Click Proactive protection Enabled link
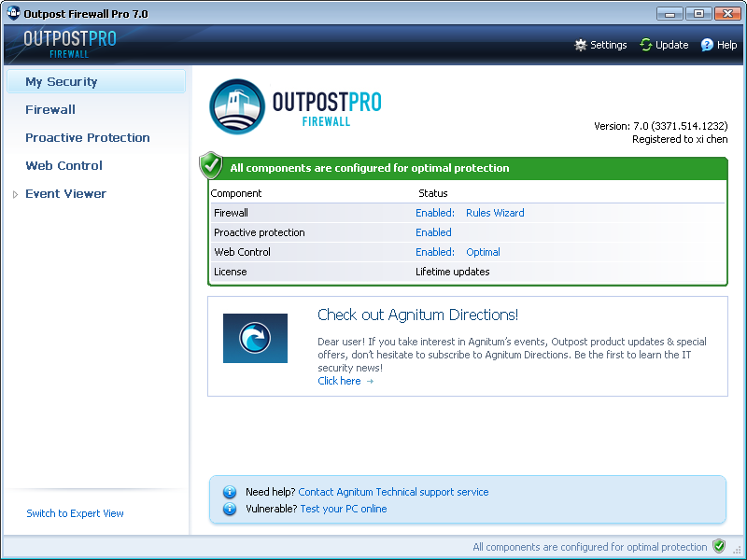Image resolution: width=747 pixels, height=560 pixels. coord(433,232)
